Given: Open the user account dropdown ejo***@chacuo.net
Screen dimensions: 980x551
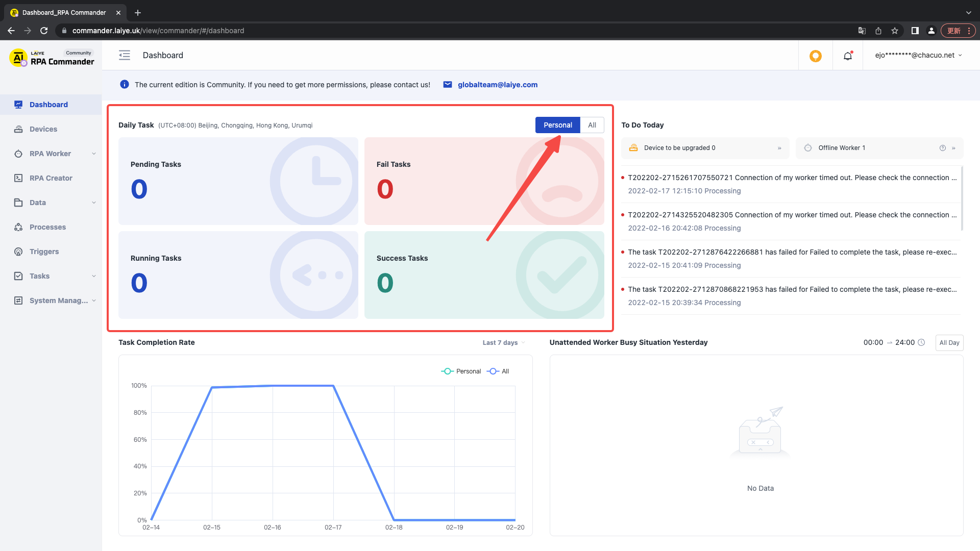Looking at the screenshot, I should click(919, 55).
